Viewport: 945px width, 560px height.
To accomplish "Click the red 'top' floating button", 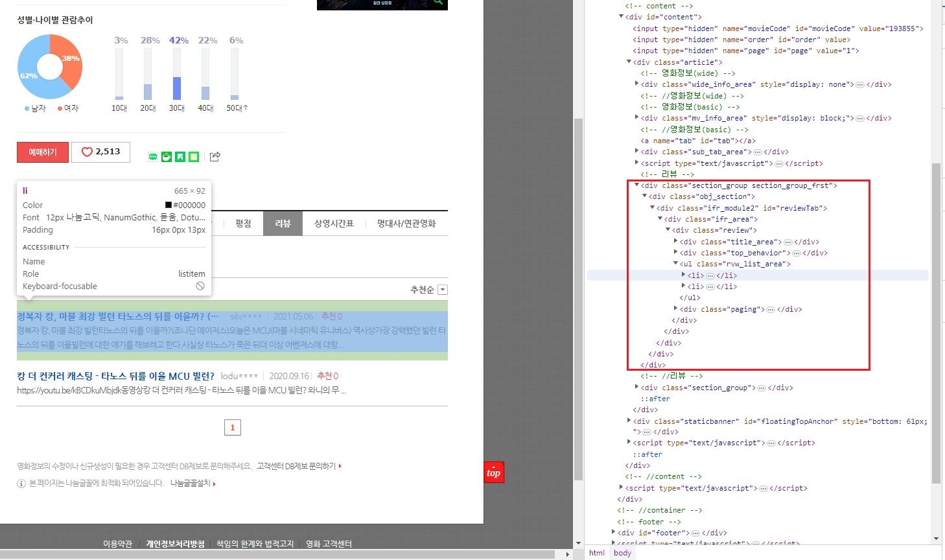I will tap(494, 472).
